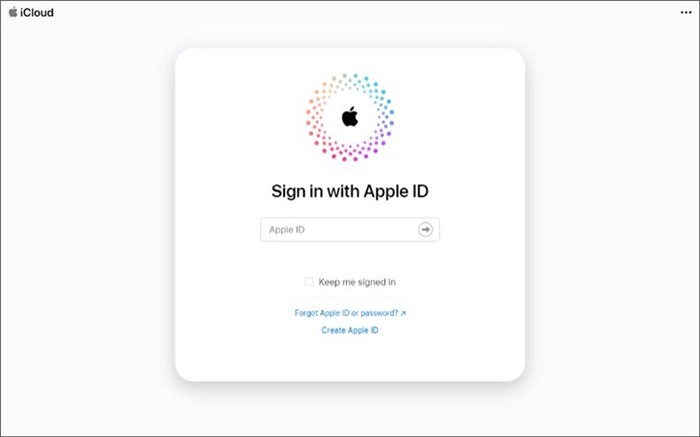Click the word Forgot in the help link

pos(306,313)
